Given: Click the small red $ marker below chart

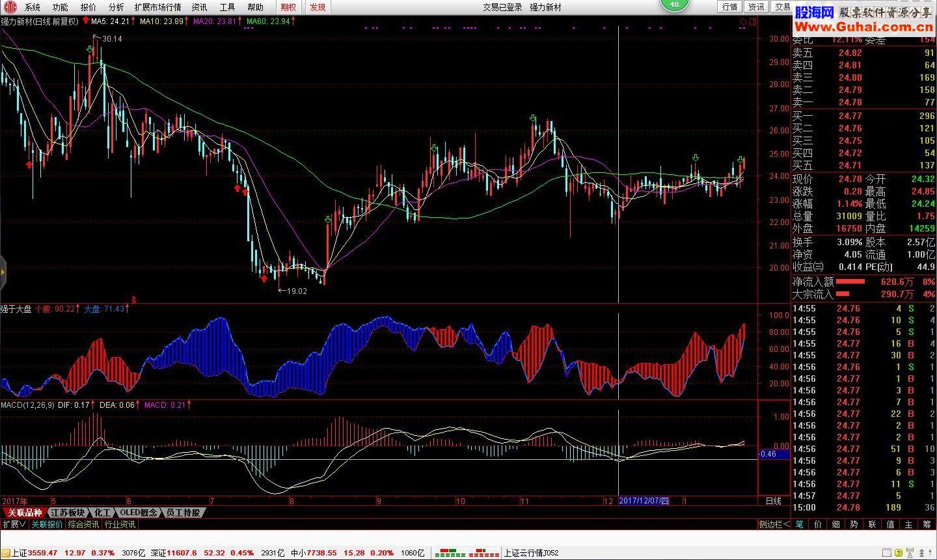Looking at the screenshot, I should (x=133, y=300).
